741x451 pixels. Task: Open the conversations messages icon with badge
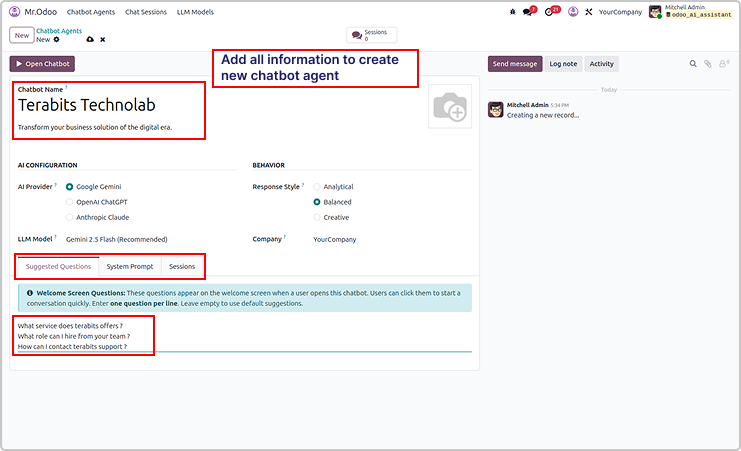529,12
